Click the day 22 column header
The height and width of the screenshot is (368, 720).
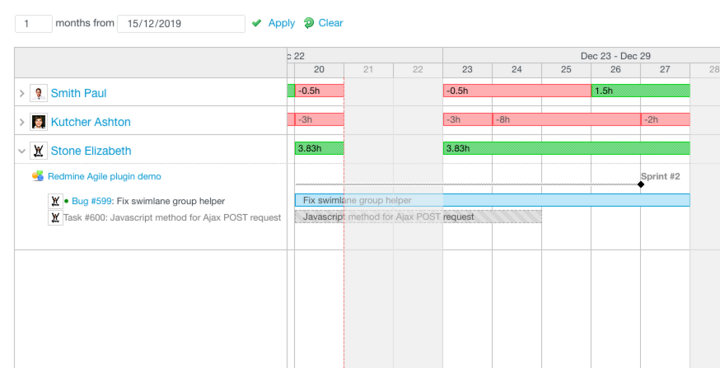418,70
